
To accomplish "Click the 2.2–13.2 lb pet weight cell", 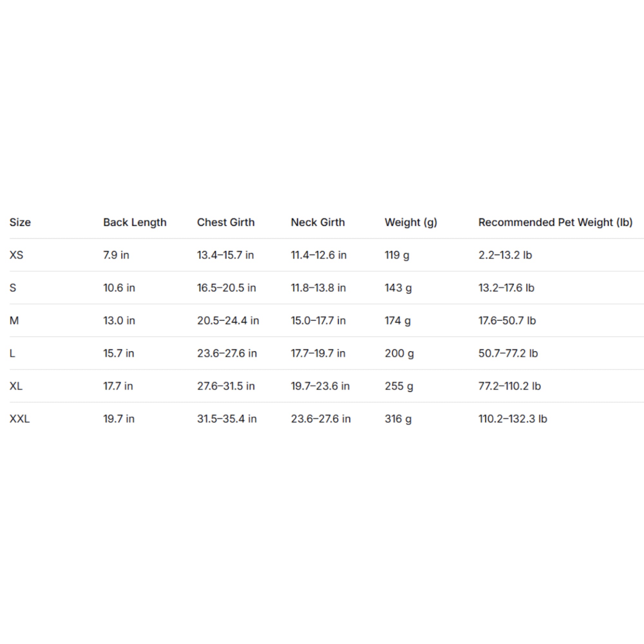I will tap(505, 255).
